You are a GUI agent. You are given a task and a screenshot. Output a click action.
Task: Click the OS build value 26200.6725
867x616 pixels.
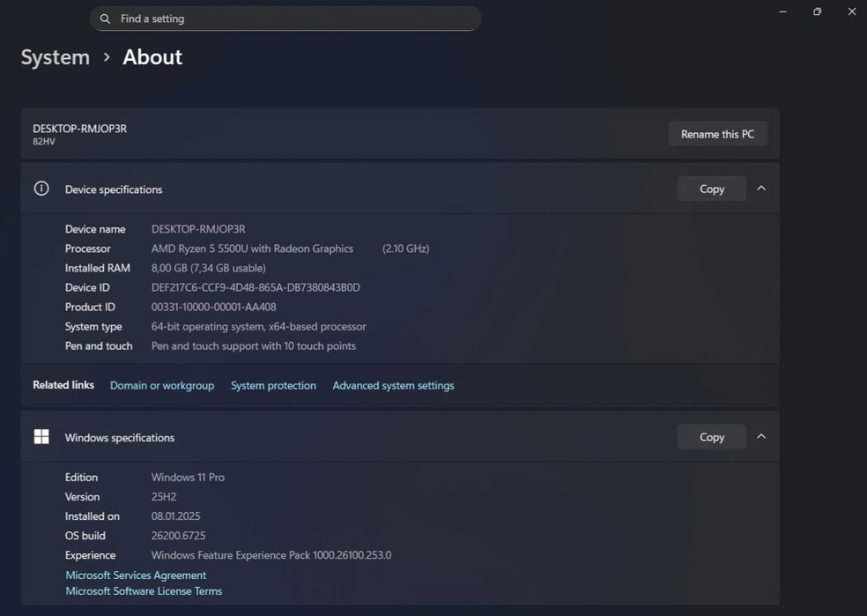(x=179, y=536)
